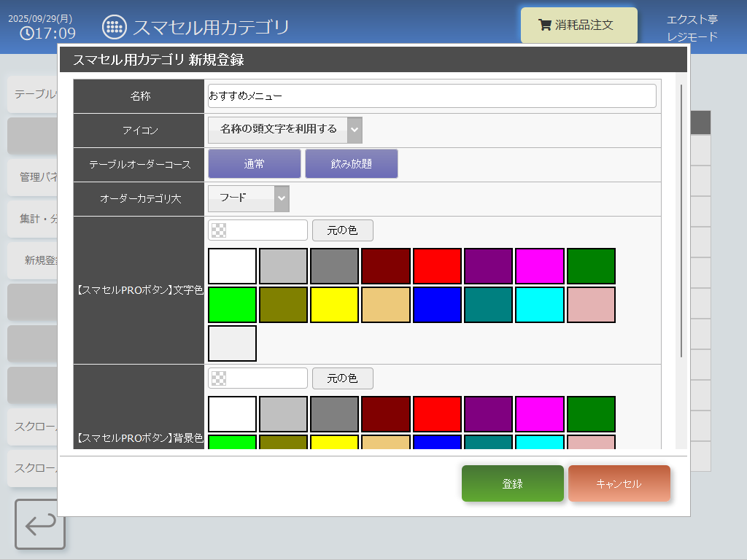Click the back arrow icon at bottom left
The image size is (747, 560).
tap(40, 524)
